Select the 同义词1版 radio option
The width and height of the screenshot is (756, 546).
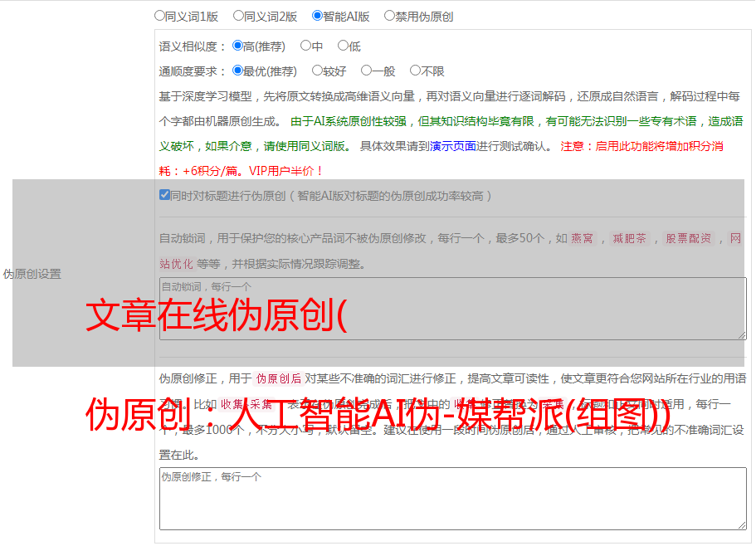click(159, 16)
